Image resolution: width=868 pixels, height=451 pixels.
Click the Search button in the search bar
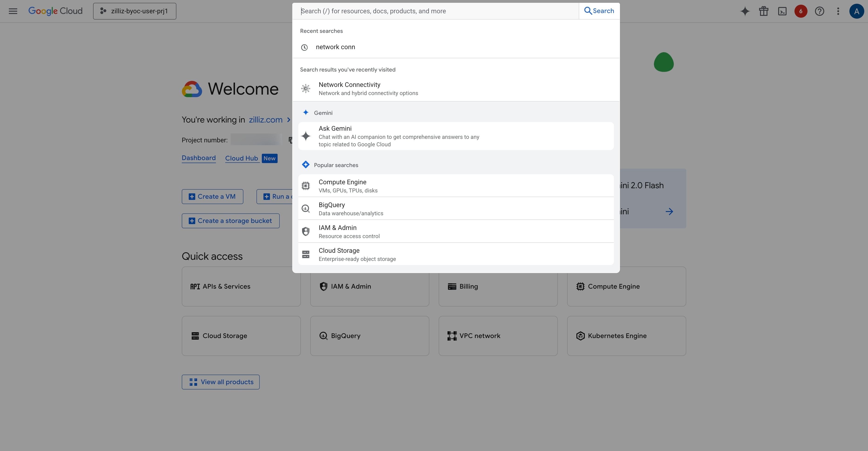click(x=599, y=11)
